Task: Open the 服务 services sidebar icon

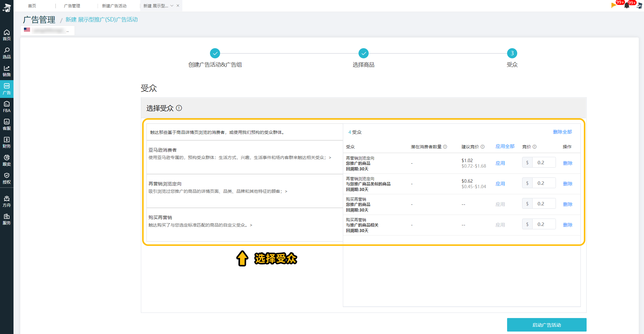Action: pyautogui.click(x=7, y=219)
